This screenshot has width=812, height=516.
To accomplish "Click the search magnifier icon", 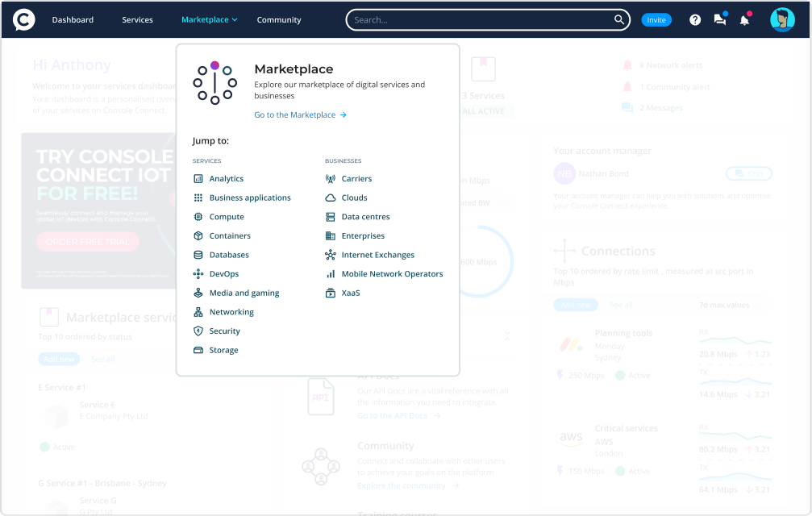I will pyautogui.click(x=618, y=19).
